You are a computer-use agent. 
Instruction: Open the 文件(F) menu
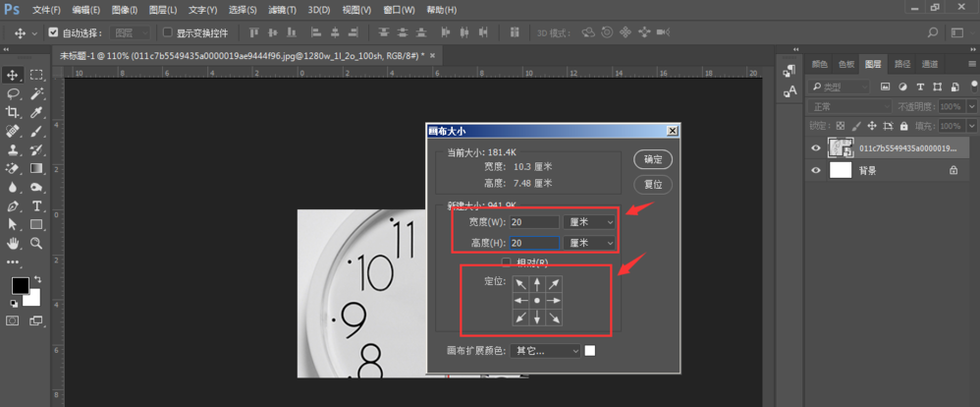pyautogui.click(x=47, y=10)
